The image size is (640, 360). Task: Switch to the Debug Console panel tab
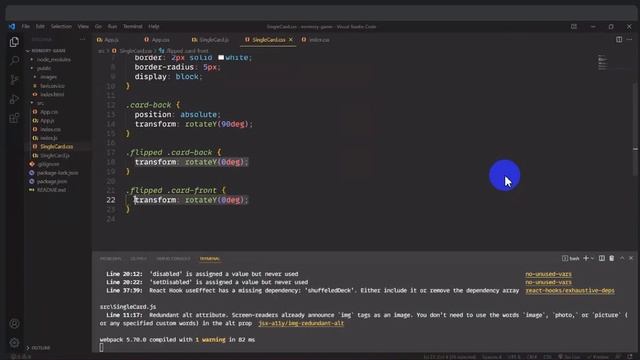173,259
